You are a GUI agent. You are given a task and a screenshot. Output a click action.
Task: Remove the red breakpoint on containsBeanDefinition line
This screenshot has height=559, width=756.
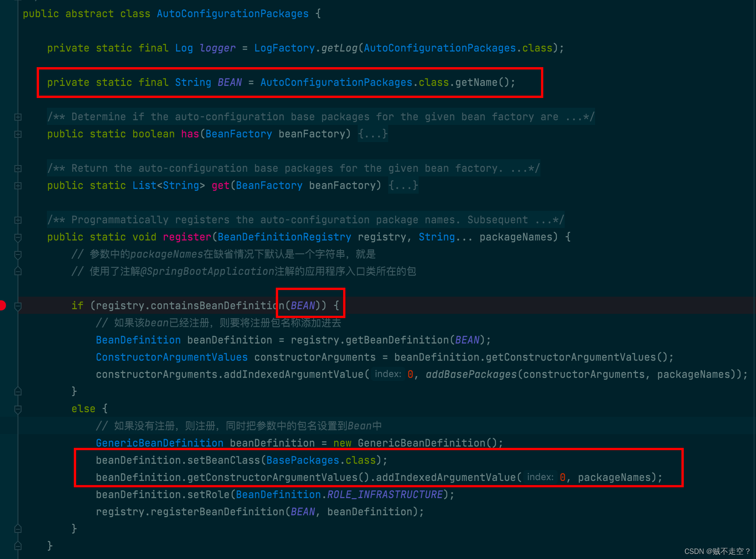pos(2,305)
